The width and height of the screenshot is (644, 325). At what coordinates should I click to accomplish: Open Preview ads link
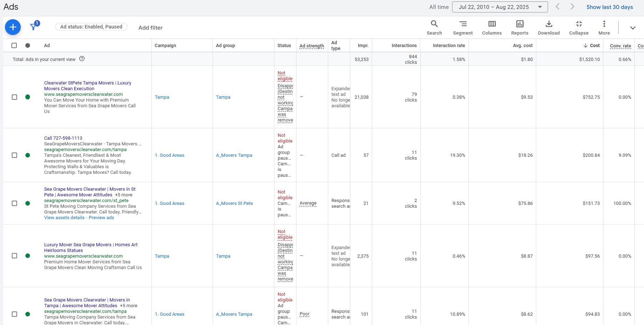coord(101,217)
